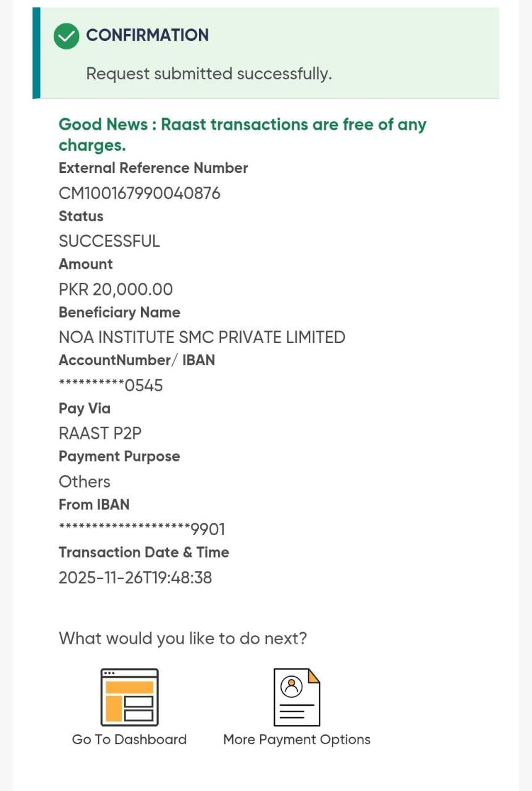Click beneficiary name NOA INSTITUTE SMC PRIVATE LIMITED

(201, 337)
